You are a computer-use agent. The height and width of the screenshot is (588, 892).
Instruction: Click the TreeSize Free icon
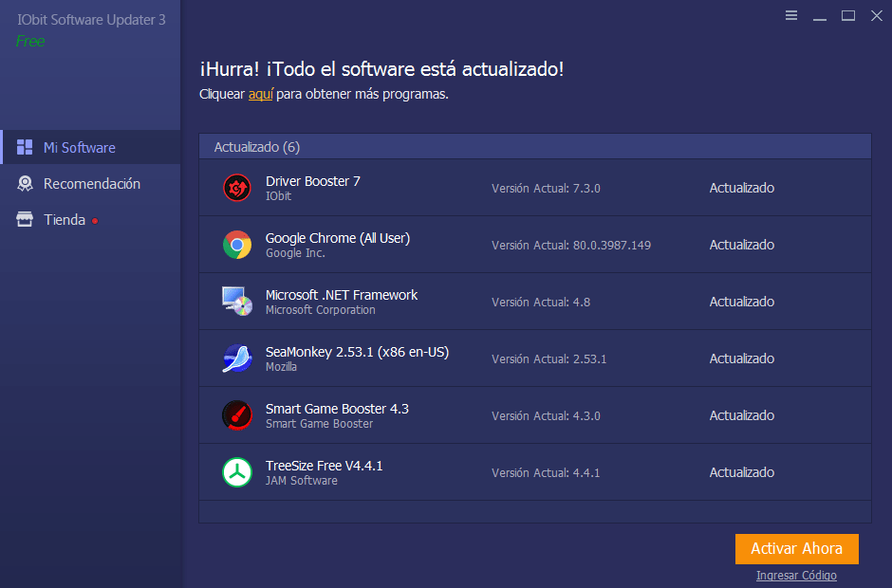[x=236, y=472]
